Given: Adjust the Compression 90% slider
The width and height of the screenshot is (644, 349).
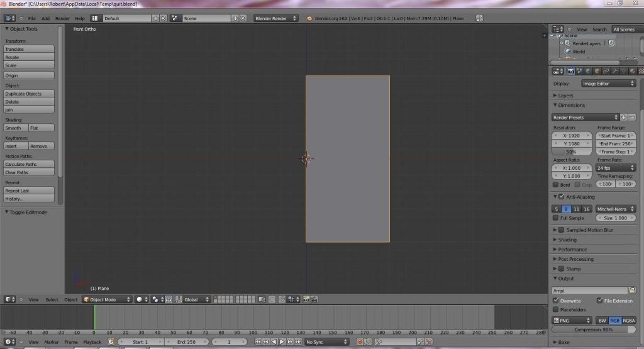Looking at the screenshot, I should pyautogui.click(x=594, y=330).
